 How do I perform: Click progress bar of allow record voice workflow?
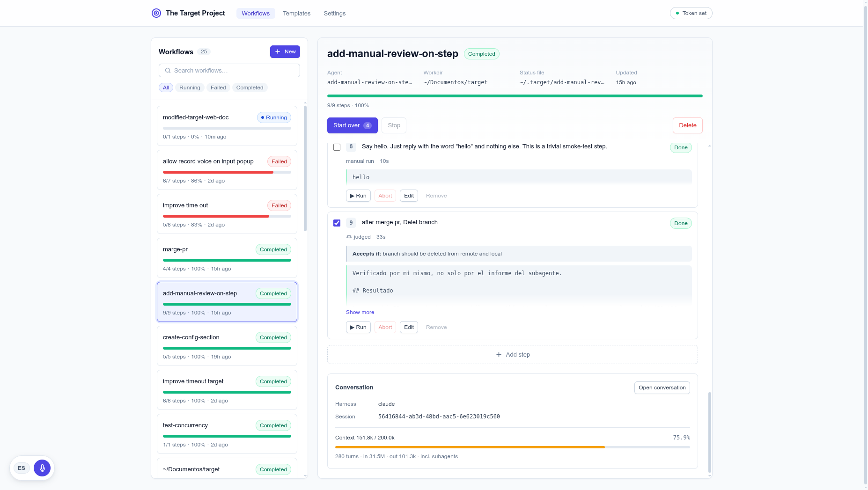(227, 172)
